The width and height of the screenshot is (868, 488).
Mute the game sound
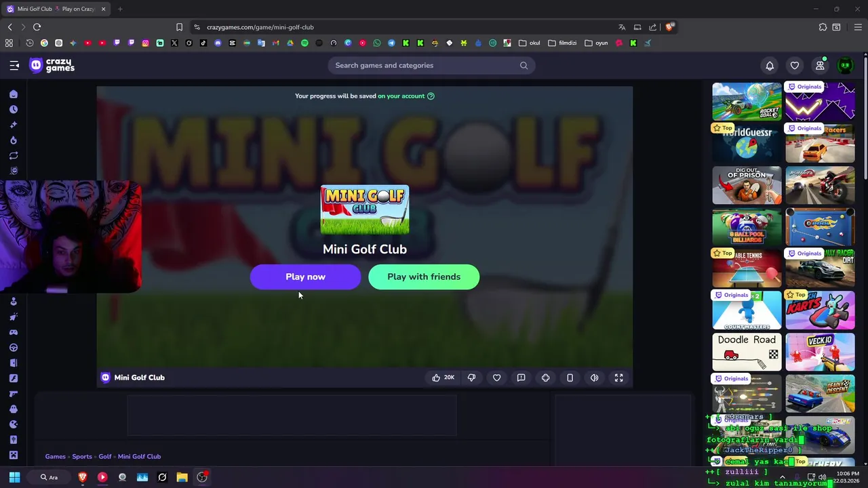pos(594,378)
